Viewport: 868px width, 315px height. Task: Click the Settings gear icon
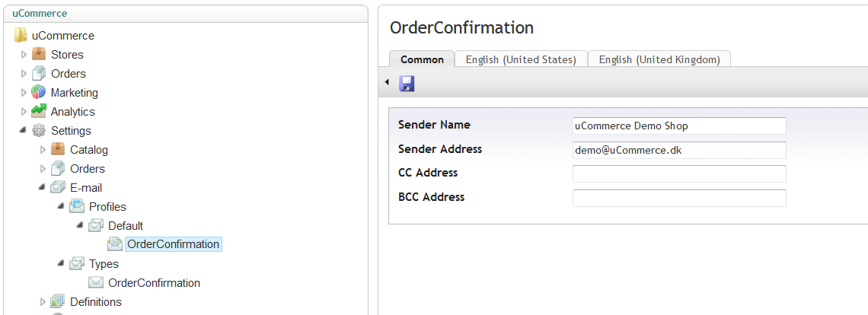click(x=39, y=131)
